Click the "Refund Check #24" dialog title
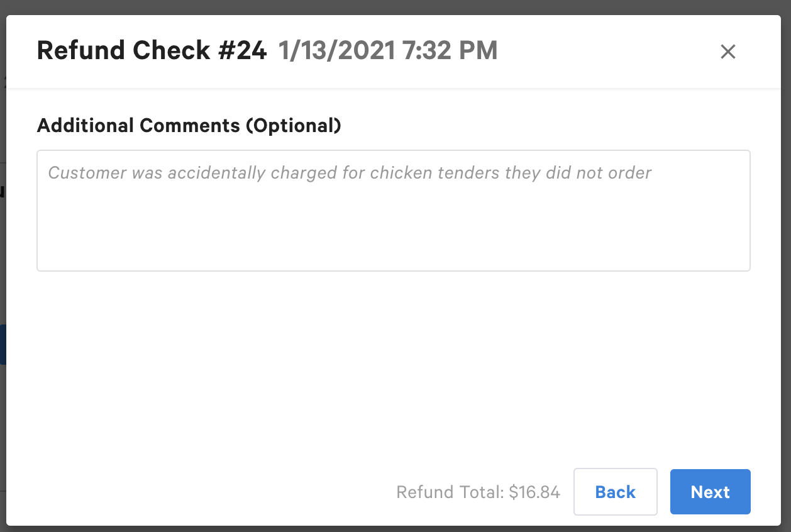The image size is (791, 532). coord(152,51)
